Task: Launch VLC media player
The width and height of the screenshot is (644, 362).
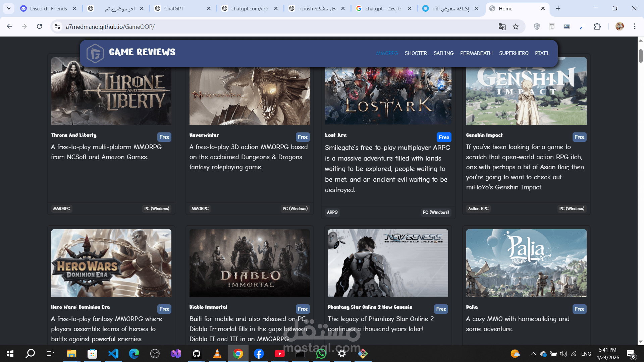Action: (x=217, y=354)
